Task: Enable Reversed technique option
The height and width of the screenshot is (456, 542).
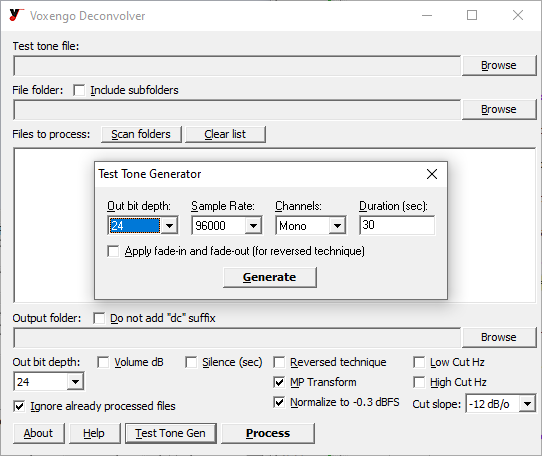Action: [279, 363]
